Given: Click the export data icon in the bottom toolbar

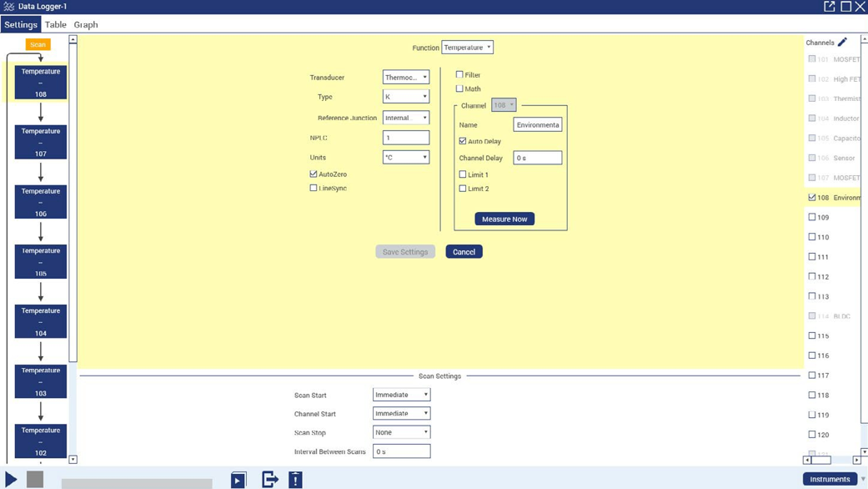Looking at the screenshot, I should [268, 479].
